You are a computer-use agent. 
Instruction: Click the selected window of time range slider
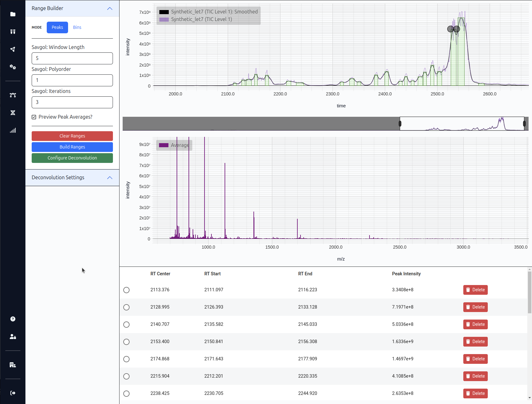(x=462, y=124)
